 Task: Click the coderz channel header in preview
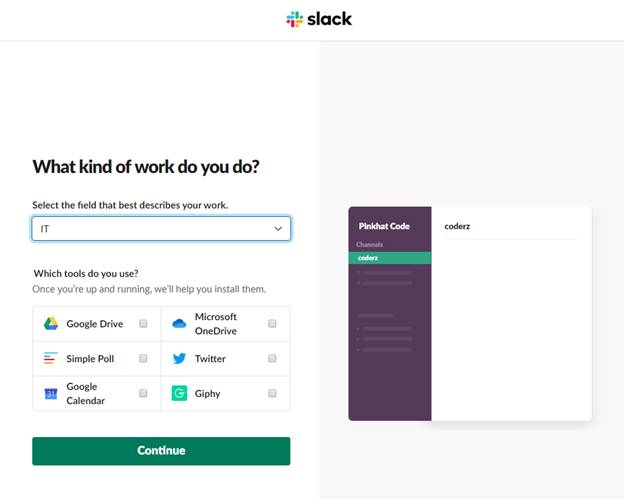(x=457, y=226)
